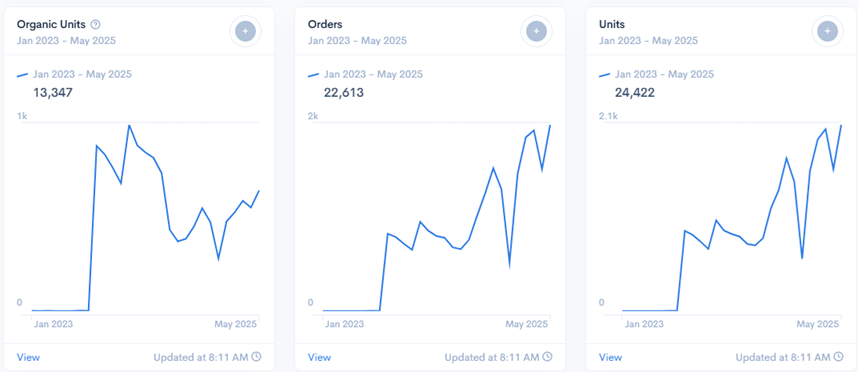Click the Units card title
Viewport: 858px width, 372px height.
pyautogui.click(x=612, y=24)
